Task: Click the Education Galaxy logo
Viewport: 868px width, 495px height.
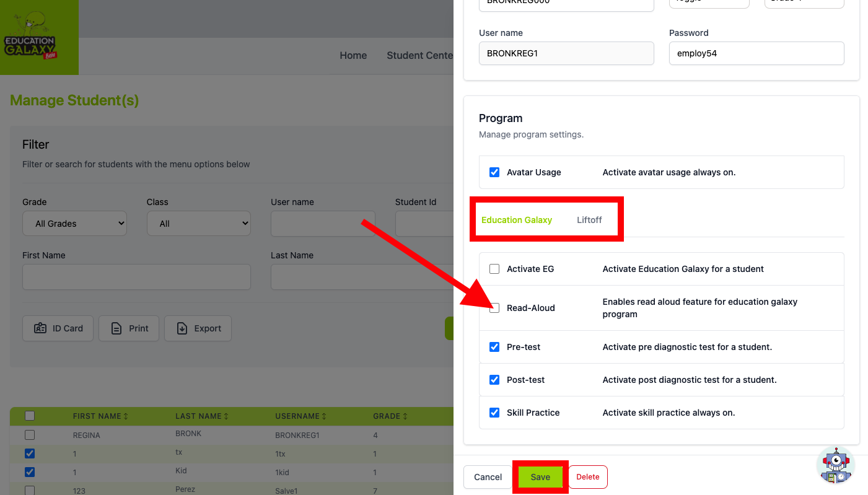Action: click(39, 37)
